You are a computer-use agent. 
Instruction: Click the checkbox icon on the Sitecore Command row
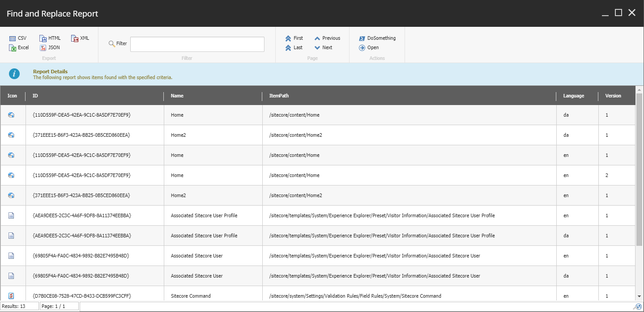tap(13, 295)
